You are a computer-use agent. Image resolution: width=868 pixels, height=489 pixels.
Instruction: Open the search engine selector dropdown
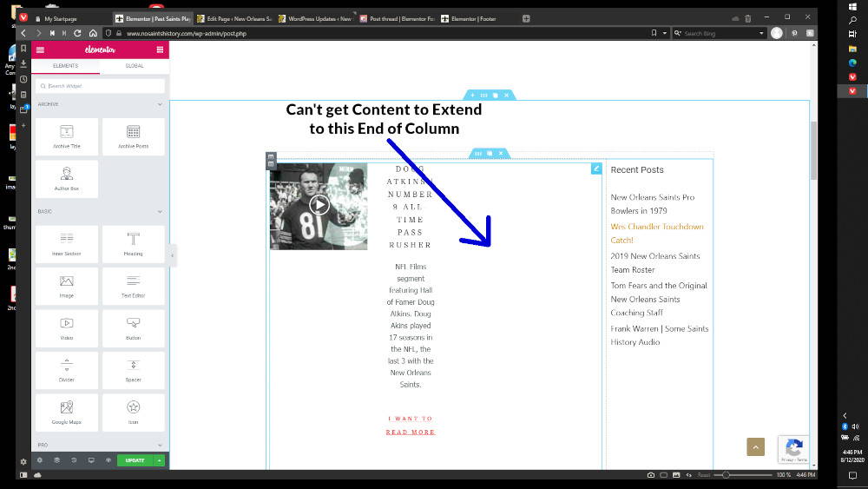tap(678, 33)
